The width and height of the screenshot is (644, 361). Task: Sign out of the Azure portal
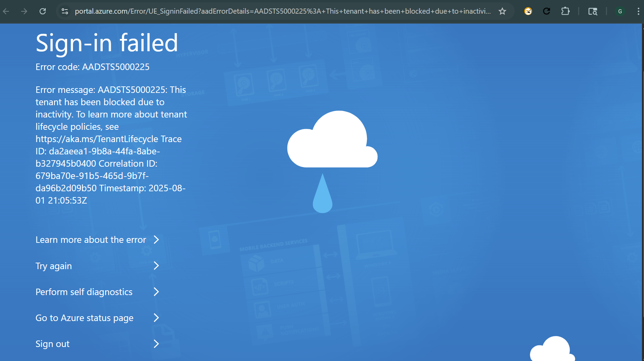52,344
